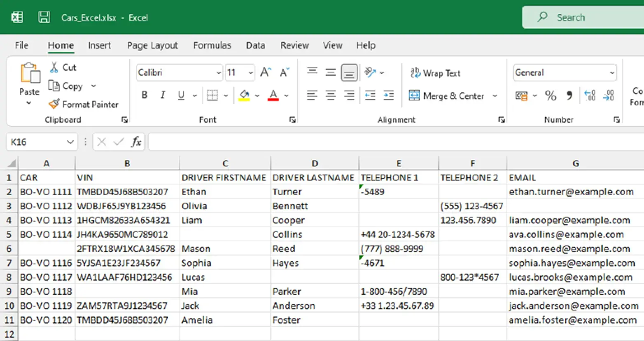This screenshot has width=644, height=341.
Task: Apply yellow Fill Color bucket
Action: [x=244, y=95]
